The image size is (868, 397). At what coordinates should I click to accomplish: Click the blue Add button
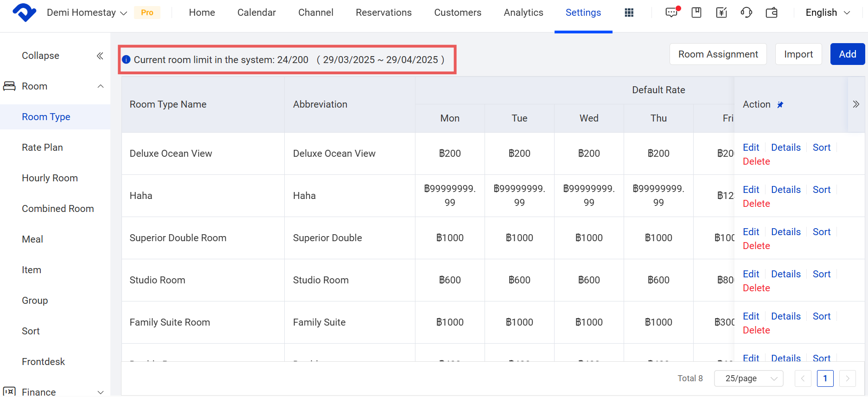[x=847, y=54]
